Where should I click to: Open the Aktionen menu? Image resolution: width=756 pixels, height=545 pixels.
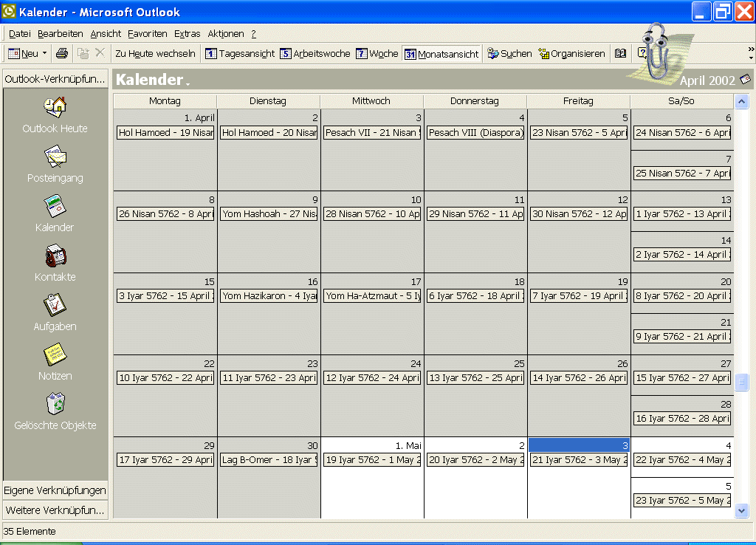point(226,34)
